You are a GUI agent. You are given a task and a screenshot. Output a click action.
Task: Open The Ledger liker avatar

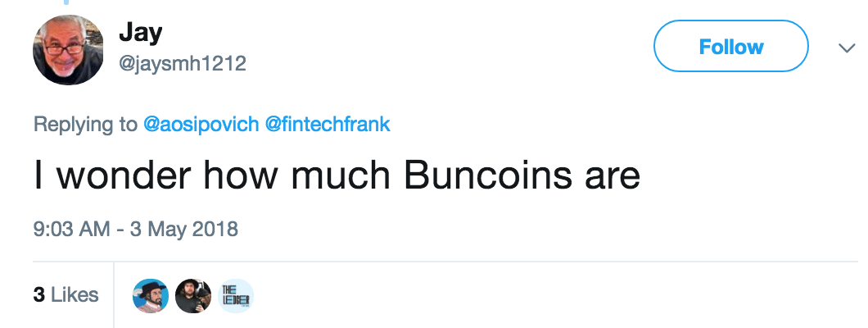(x=237, y=296)
